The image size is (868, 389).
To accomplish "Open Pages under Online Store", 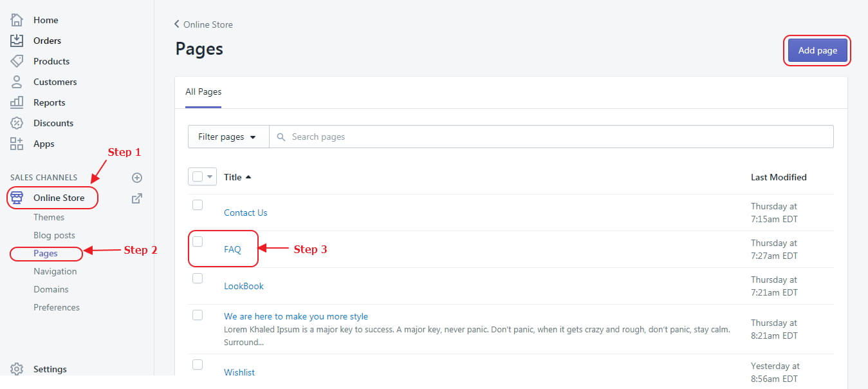I will pyautogui.click(x=46, y=253).
